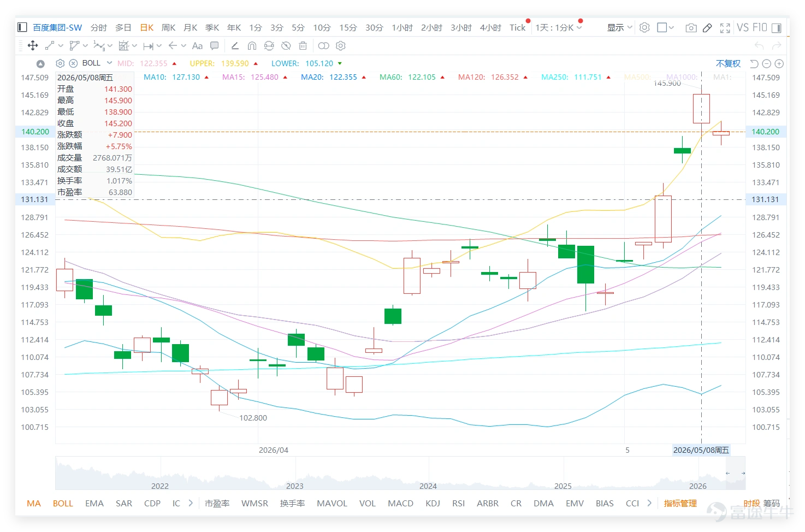
Task: Activate the pencil drawing mode icon
Action: tap(707, 28)
